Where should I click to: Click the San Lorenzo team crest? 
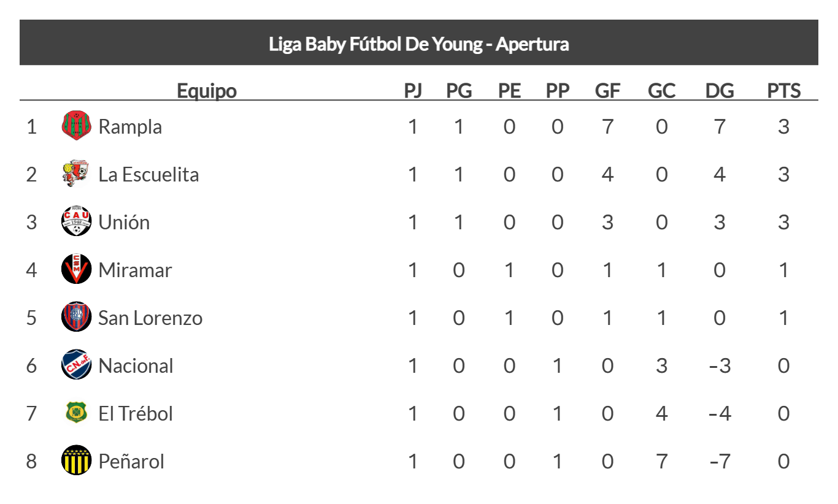[x=76, y=317]
